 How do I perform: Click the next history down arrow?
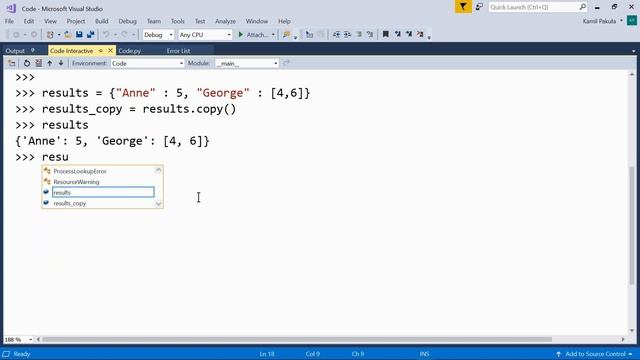61,63
